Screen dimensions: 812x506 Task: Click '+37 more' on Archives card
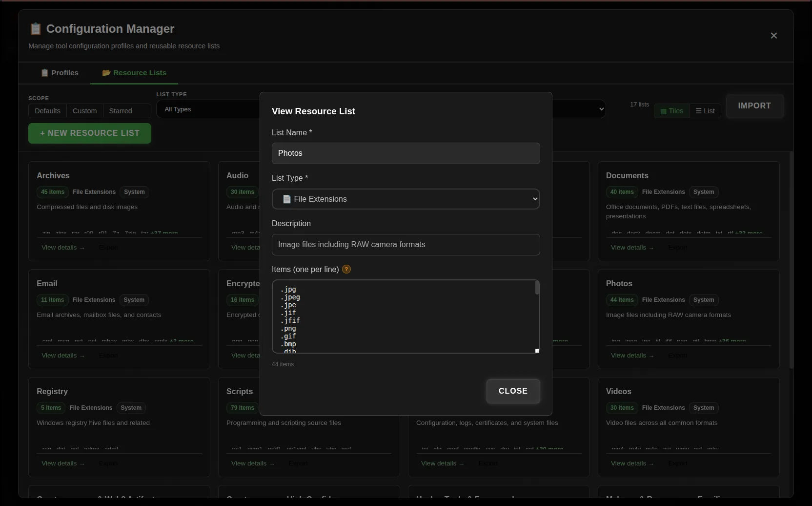click(164, 232)
